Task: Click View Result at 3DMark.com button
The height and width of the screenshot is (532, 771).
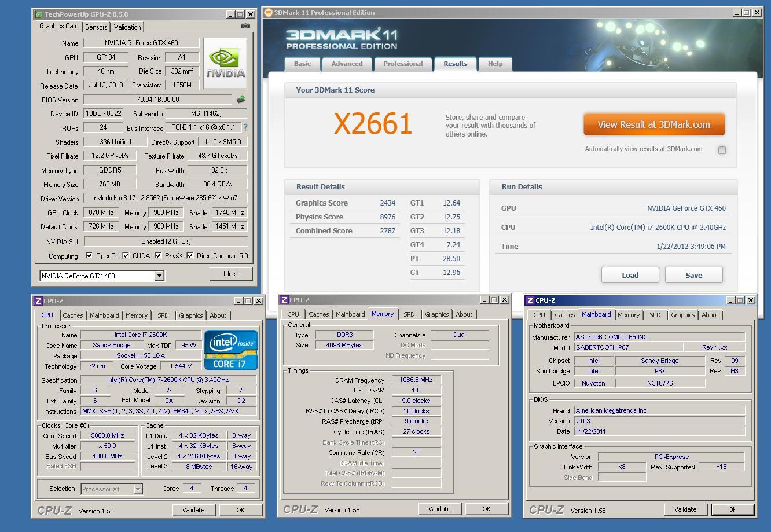Action: pyautogui.click(x=654, y=124)
